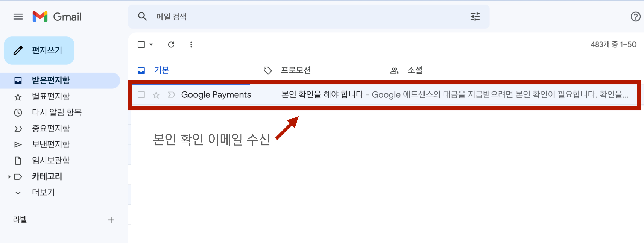Image resolution: width=644 pixels, height=243 pixels.
Task: Open the 보낸편지함 folder
Action: click(51, 144)
